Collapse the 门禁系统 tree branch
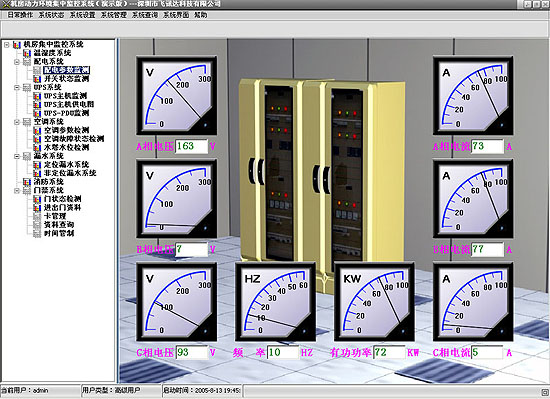This screenshot has width=550, height=399. click(17, 190)
